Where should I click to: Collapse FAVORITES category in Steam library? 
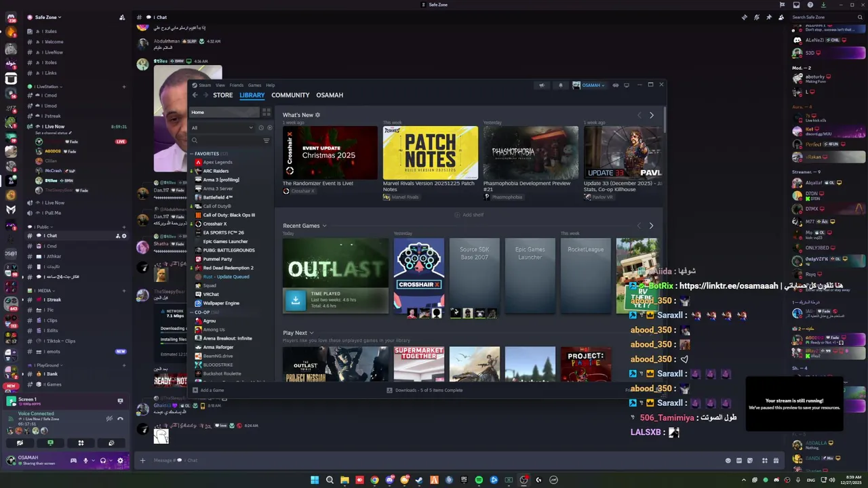click(207, 154)
